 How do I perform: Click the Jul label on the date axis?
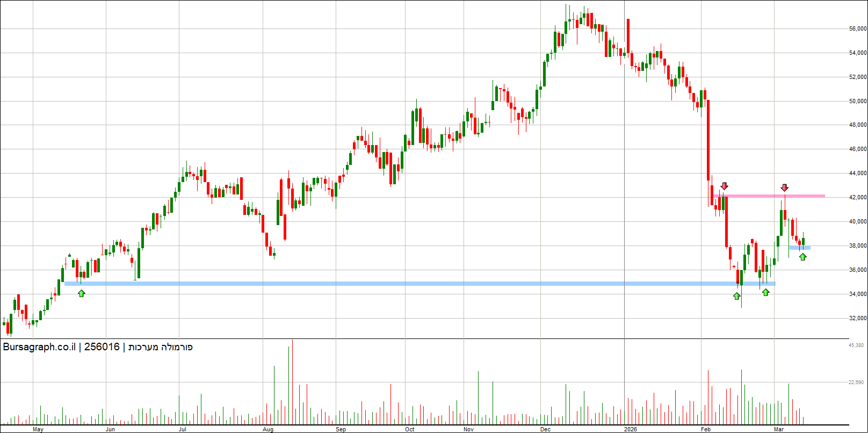coord(183,429)
